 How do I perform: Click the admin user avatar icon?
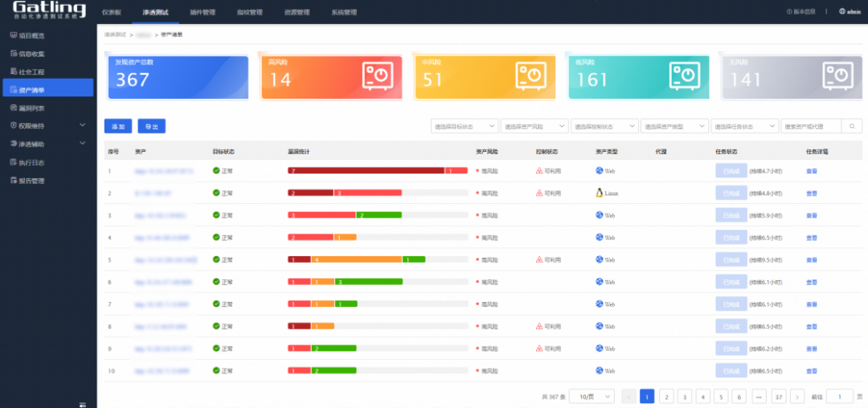tap(841, 12)
